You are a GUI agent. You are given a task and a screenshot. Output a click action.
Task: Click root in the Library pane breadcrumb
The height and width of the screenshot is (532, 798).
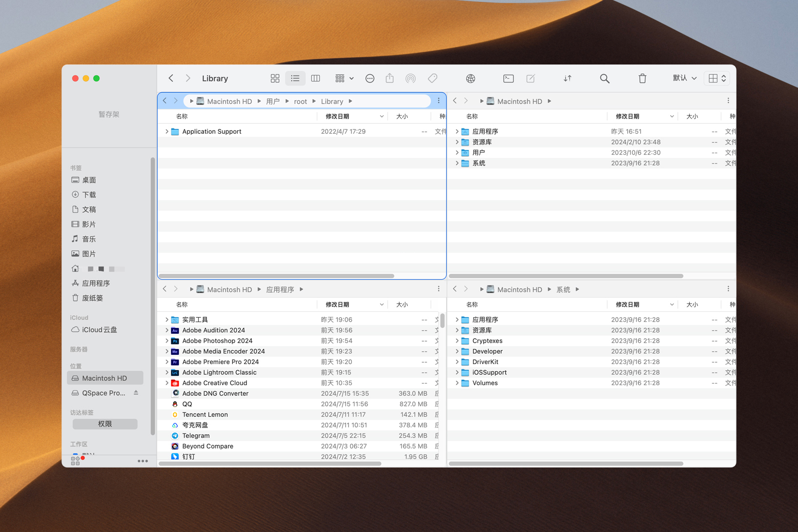(x=300, y=102)
